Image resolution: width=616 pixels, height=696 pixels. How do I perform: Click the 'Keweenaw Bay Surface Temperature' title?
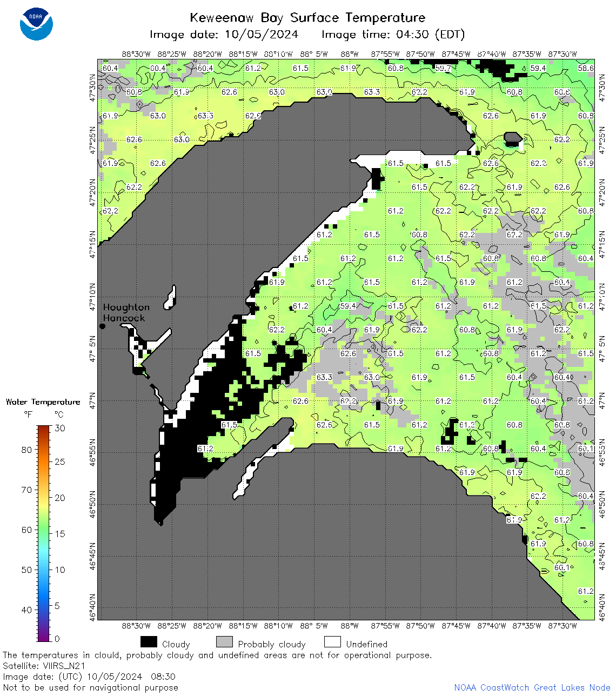[307, 17]
